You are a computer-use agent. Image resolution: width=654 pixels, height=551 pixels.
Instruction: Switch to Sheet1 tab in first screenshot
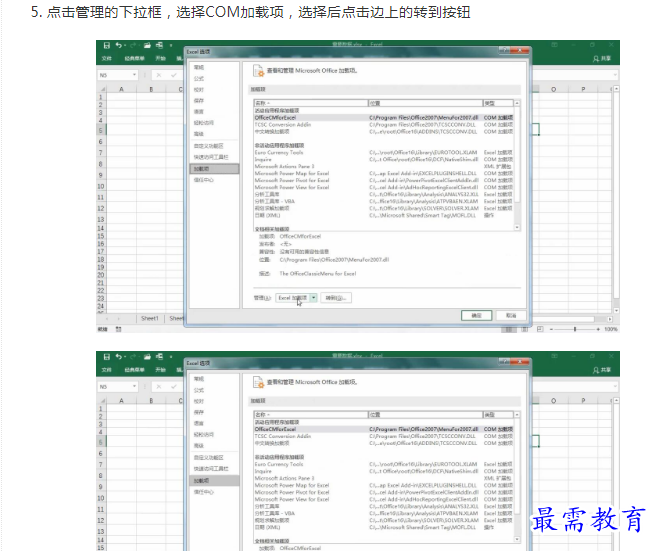[150, 319]
